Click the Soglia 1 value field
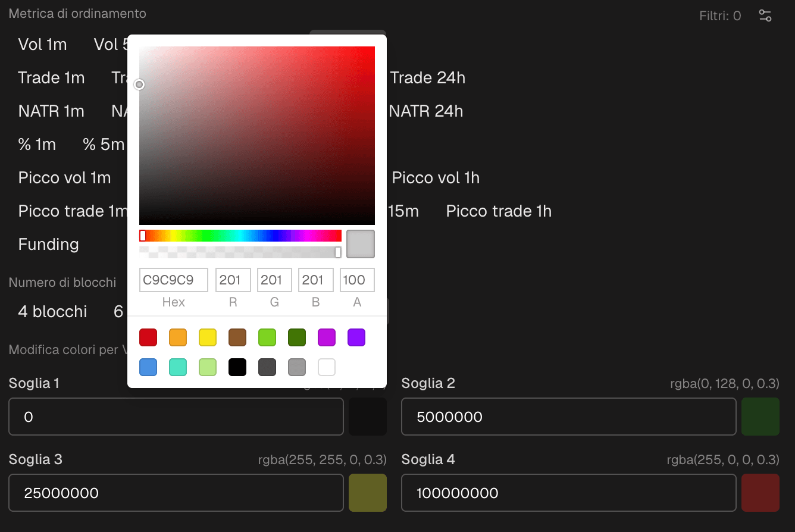The width and height of the screenshot is (795, 532). 176,417
